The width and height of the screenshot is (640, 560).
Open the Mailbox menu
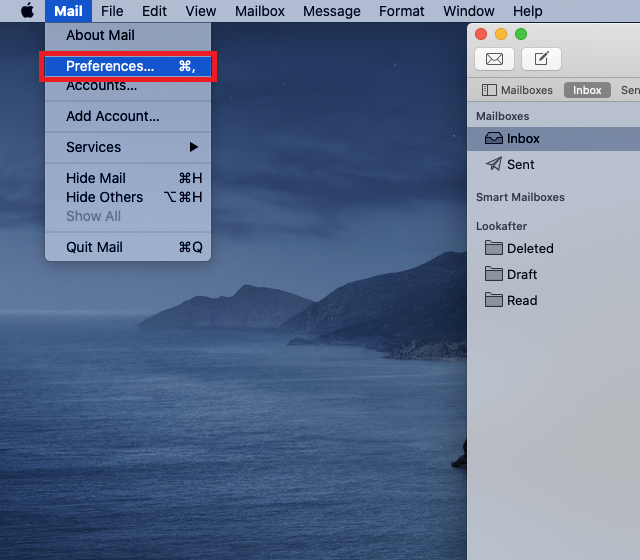click(x=260, y=11)
